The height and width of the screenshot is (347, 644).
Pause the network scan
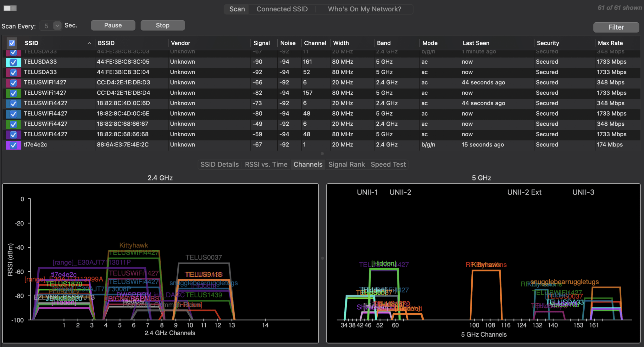(113, 26)
